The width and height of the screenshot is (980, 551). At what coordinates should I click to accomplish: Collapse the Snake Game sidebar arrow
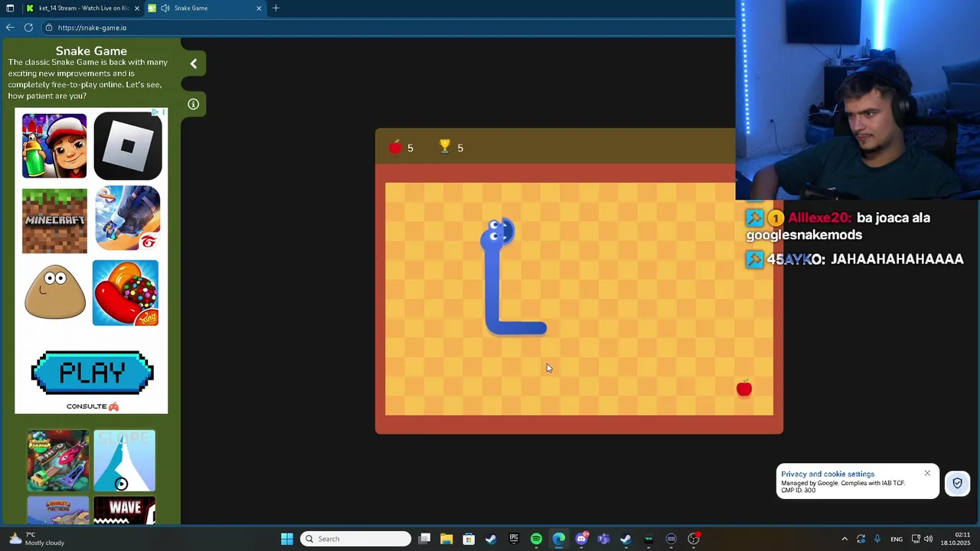tap(194, 64)
